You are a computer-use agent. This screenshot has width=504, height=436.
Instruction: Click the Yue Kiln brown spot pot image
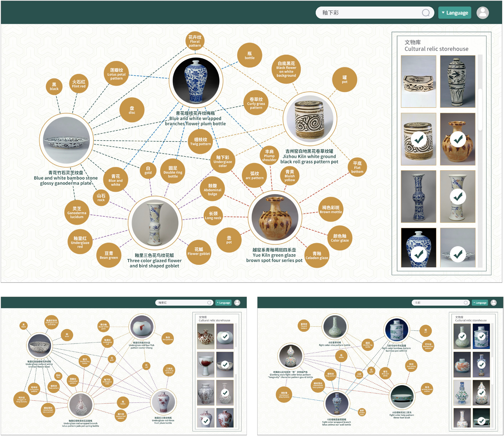pyautogui.click(x=275, y=217)
